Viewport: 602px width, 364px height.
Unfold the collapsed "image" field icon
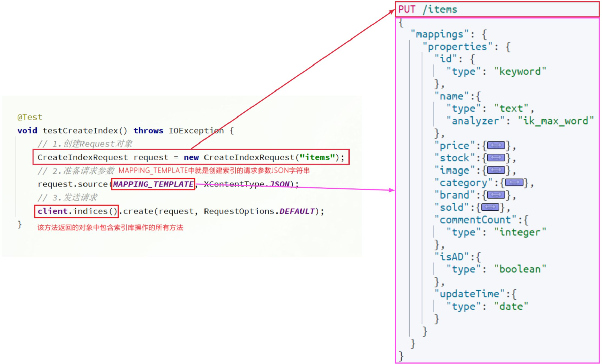(496, 170)
